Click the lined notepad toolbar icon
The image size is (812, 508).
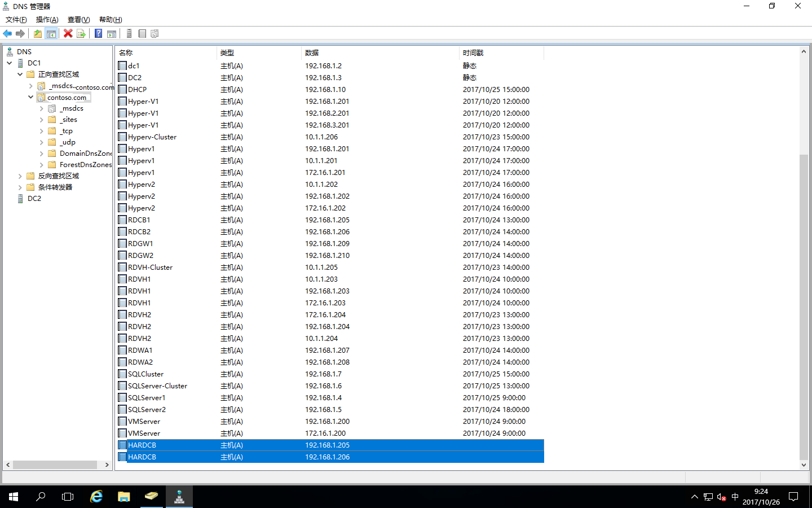142,34
